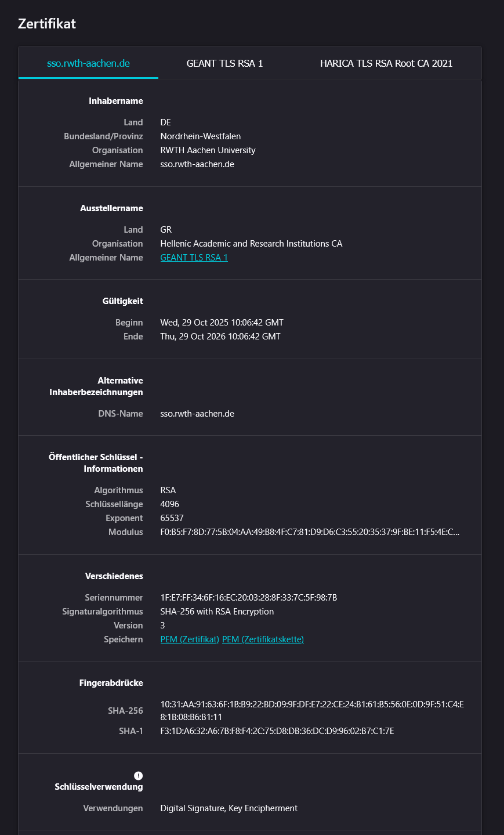Select the SHA-1 fingerprint value

[277, 731]
